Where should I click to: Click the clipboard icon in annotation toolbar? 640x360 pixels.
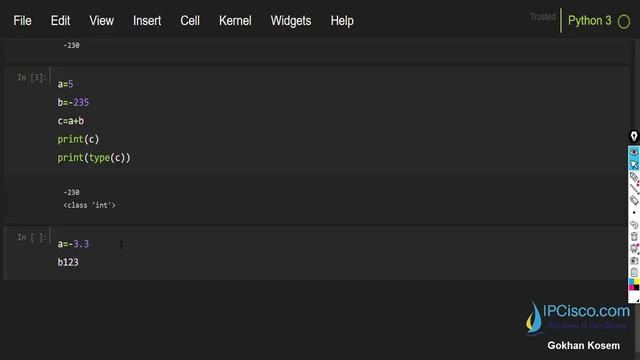click(x=634, y=272)
